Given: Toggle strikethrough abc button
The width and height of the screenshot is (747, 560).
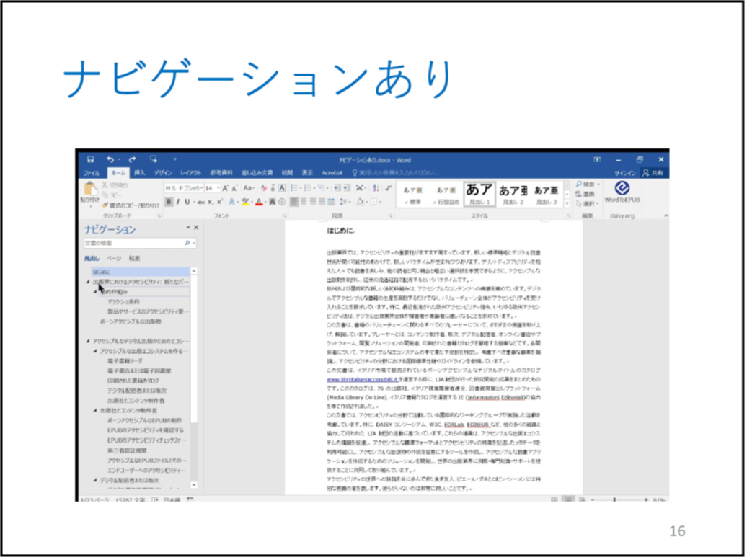Looking at the screenshot, I should [x=201, y=202].
